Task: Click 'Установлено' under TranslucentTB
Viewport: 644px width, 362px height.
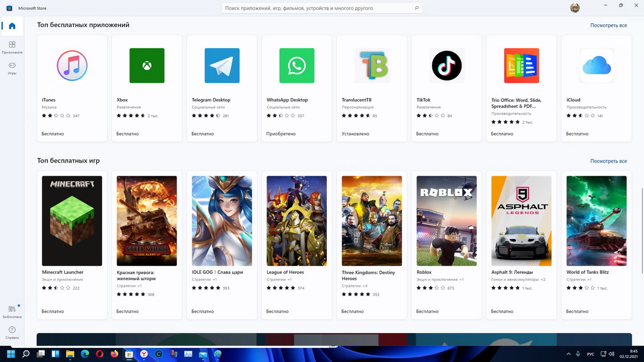Action: (x=355, y=134)
